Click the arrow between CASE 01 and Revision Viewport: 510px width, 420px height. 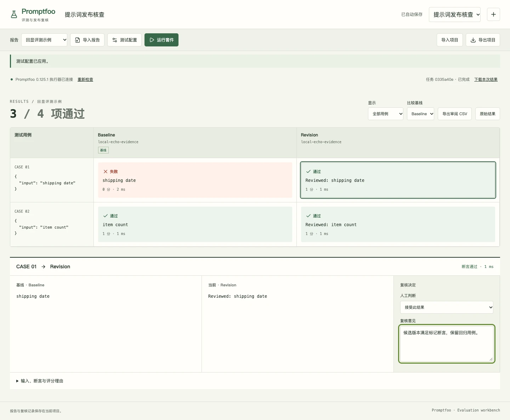click(43, 267)
